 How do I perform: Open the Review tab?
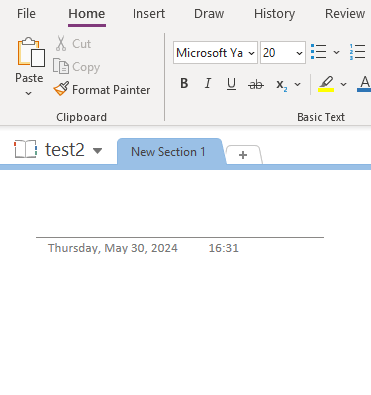tap(345, 14)
